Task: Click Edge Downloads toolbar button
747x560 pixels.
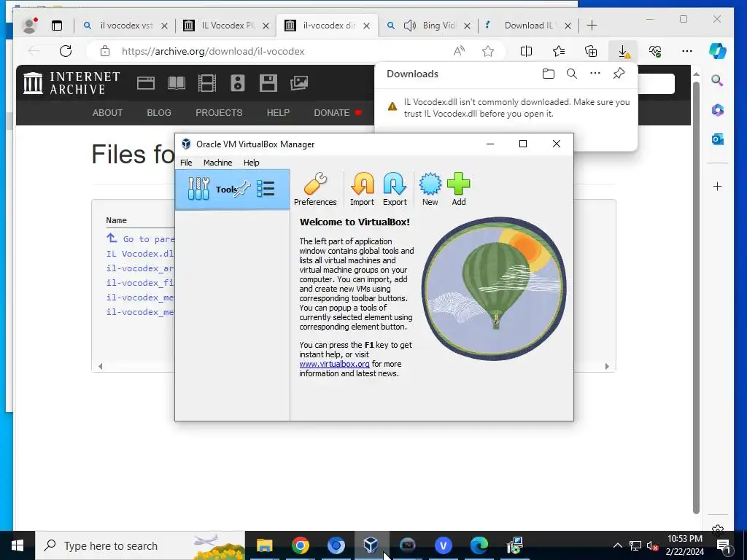Action: [x=623, y=51]
